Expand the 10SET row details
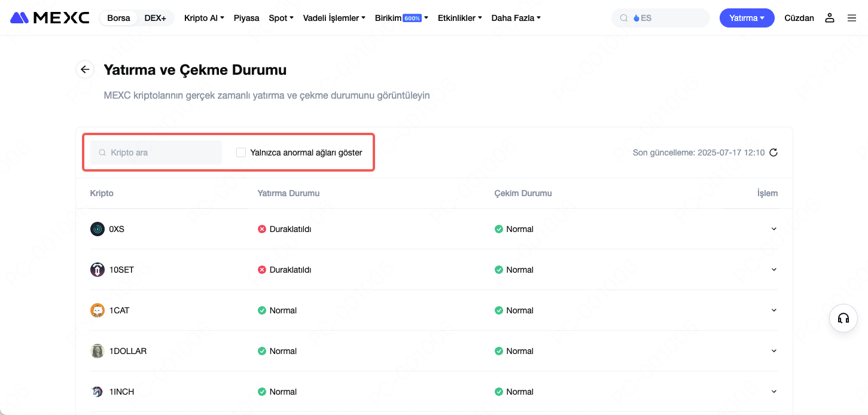 pyautogui.click(x=774, y=270)
